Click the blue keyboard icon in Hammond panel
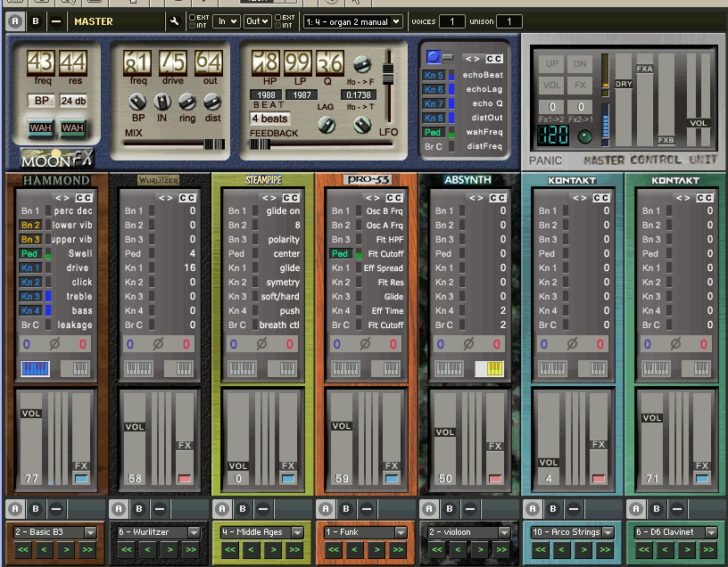This screenshot has height=567, width=728. pos(36,368)
